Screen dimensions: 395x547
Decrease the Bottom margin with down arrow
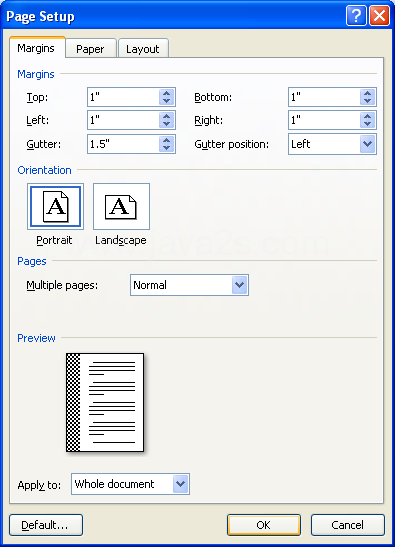(x=367, y=101)
